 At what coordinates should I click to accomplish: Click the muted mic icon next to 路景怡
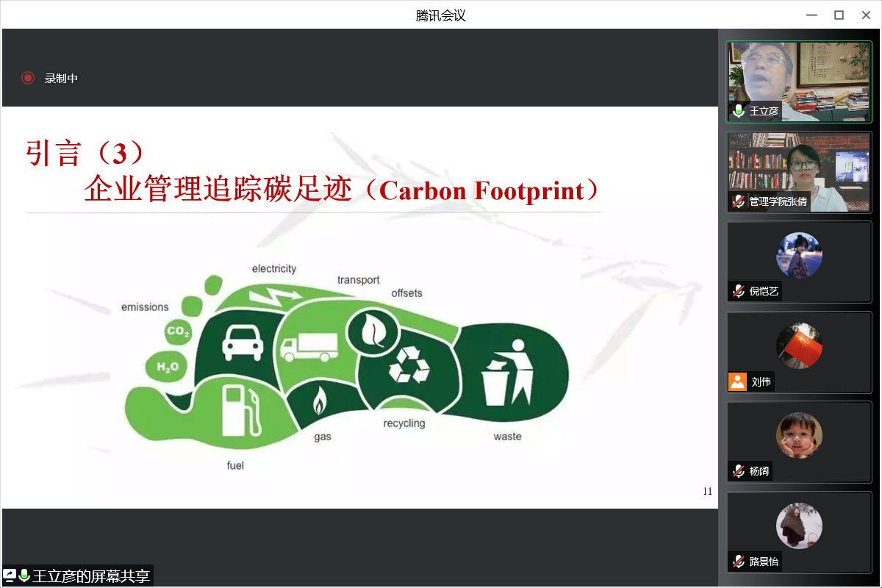739,562
